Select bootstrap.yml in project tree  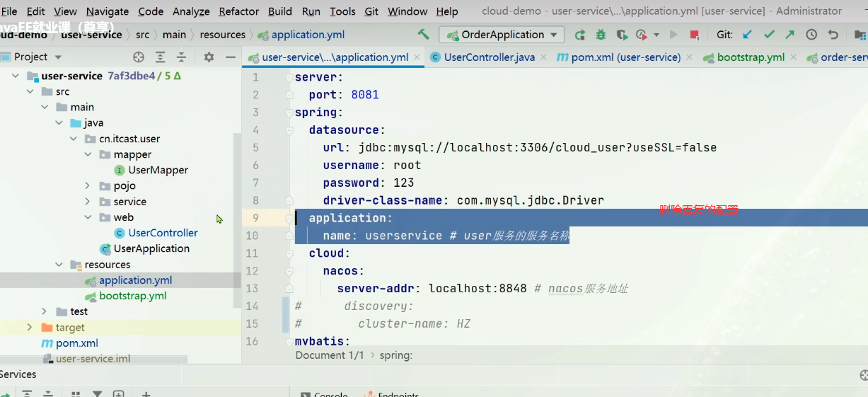[126, 296]
